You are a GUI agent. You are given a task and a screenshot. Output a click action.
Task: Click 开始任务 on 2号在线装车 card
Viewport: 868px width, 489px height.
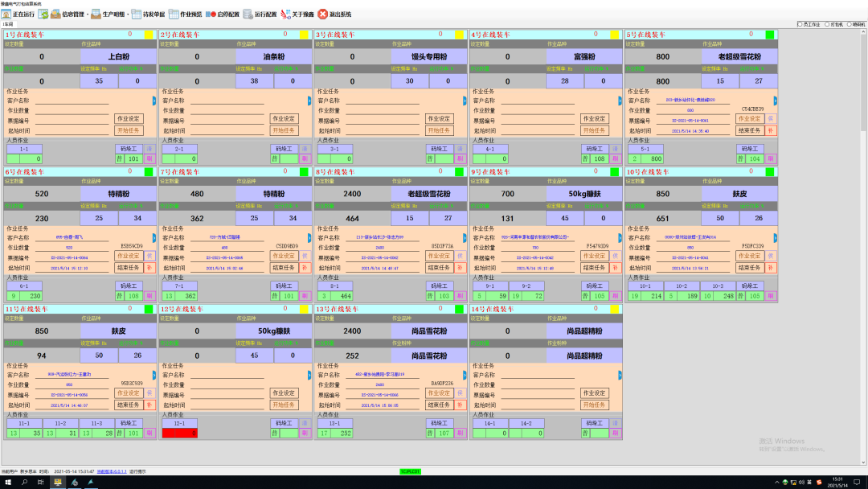click(x=284, y=131)
